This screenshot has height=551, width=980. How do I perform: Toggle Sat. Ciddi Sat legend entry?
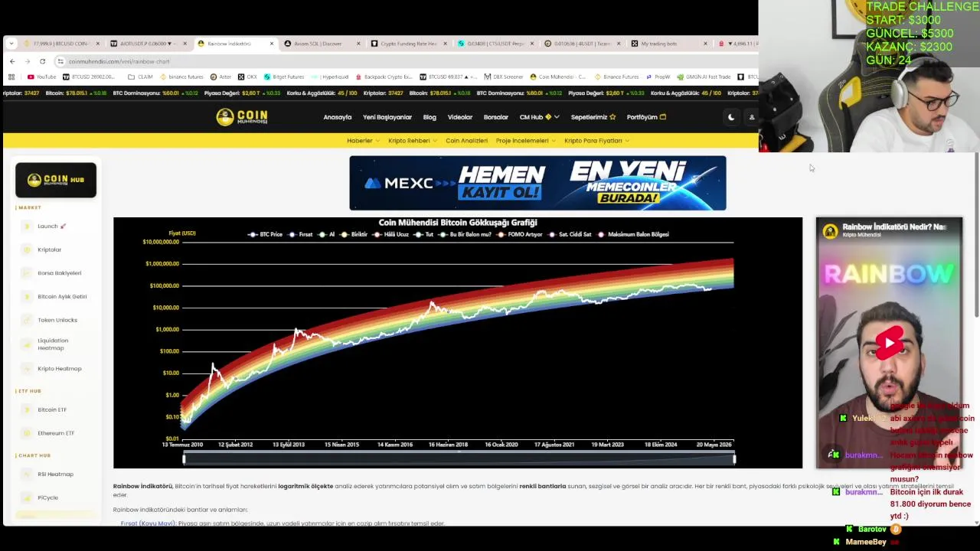point(570,234)
